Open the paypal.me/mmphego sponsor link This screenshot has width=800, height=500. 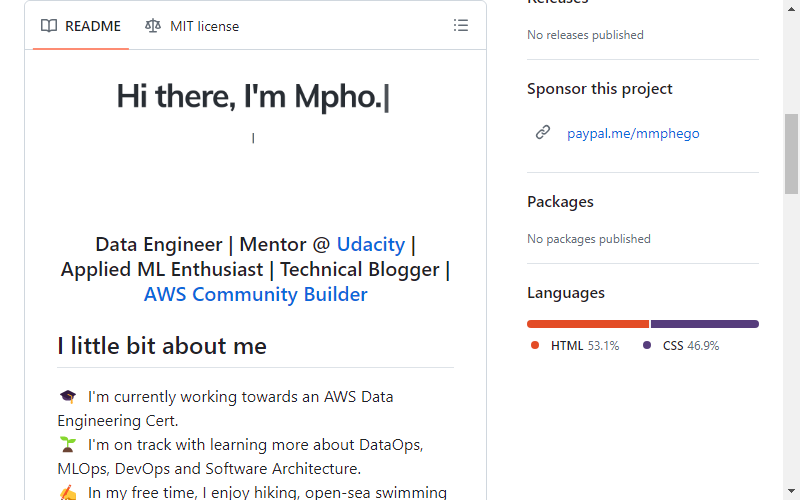point(633,133)
